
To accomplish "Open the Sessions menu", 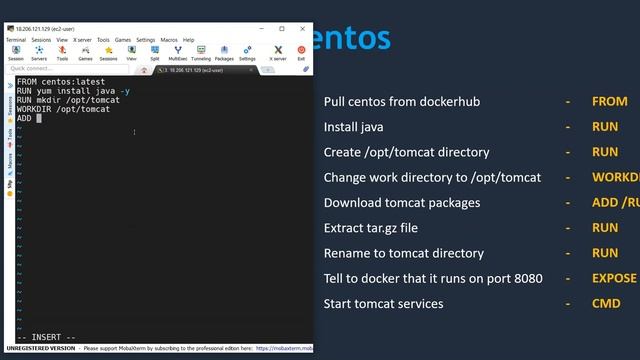I will click(41, 40).
